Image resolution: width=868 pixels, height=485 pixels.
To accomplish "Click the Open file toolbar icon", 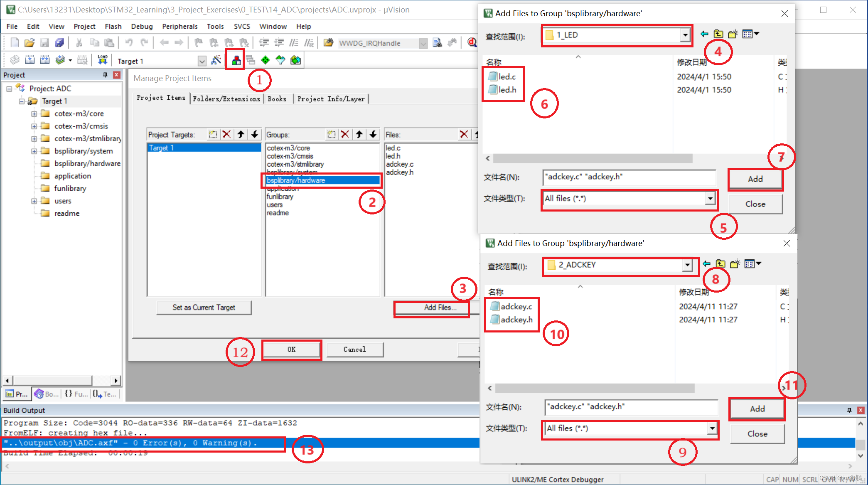I will [x=30, y=43].
